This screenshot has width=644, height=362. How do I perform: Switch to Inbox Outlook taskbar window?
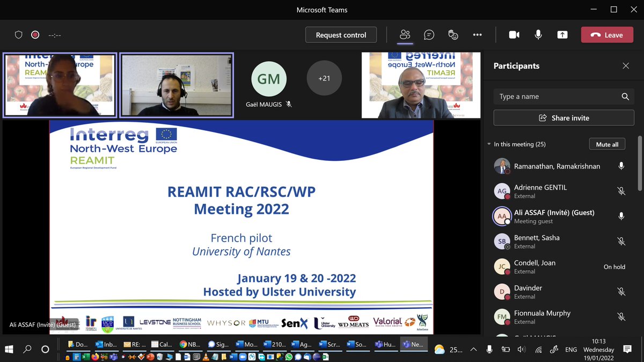[x=106, y=344]
